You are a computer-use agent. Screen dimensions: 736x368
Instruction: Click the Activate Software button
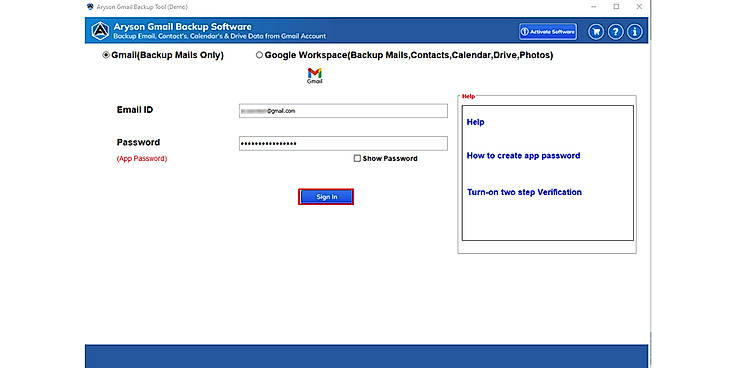point(548,32)
